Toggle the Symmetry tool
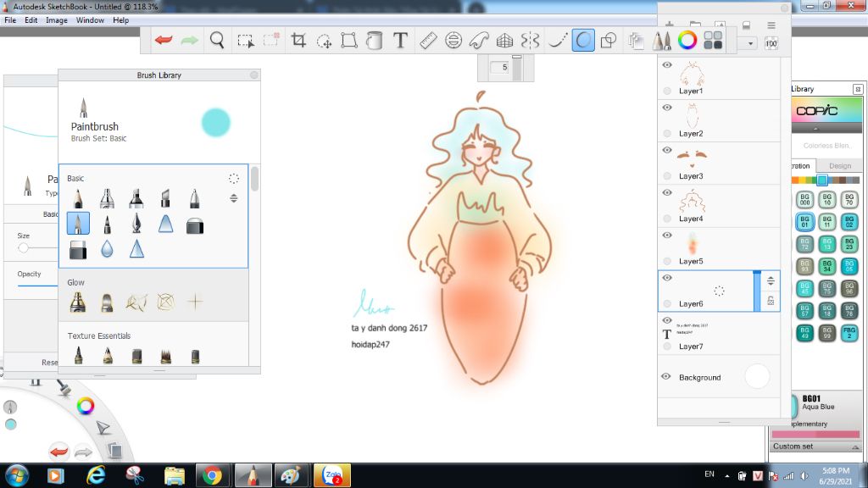Screen dimensions: 868x488 pos(530,41)
